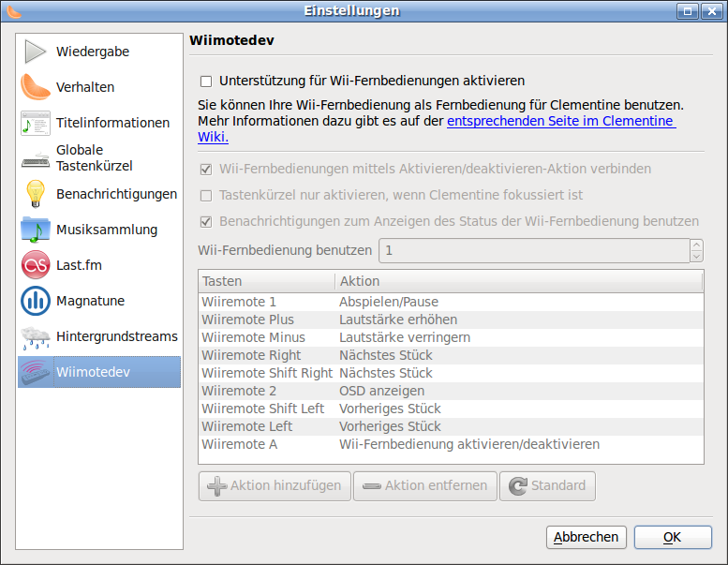
Task: Click the Standard reset button
Action: [x=547, y=486]
